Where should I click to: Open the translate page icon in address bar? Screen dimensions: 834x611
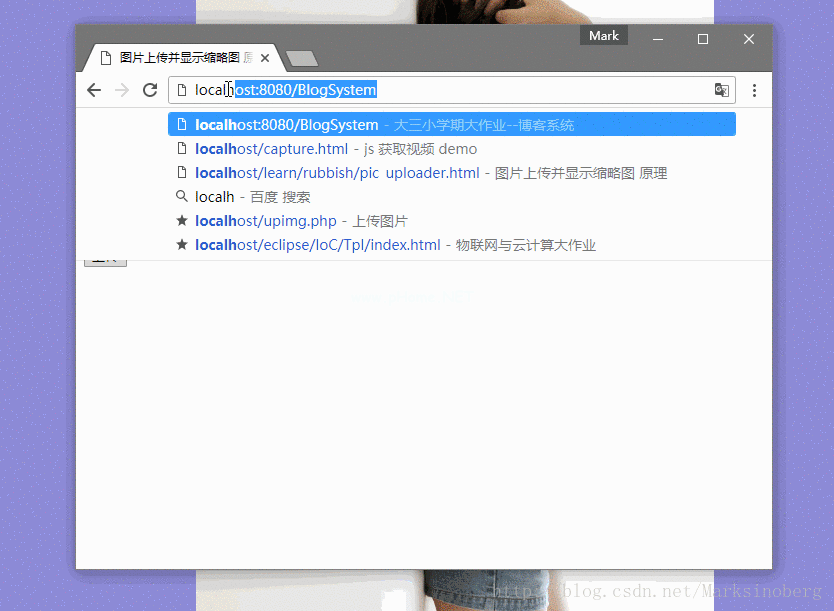click(721, 90)
